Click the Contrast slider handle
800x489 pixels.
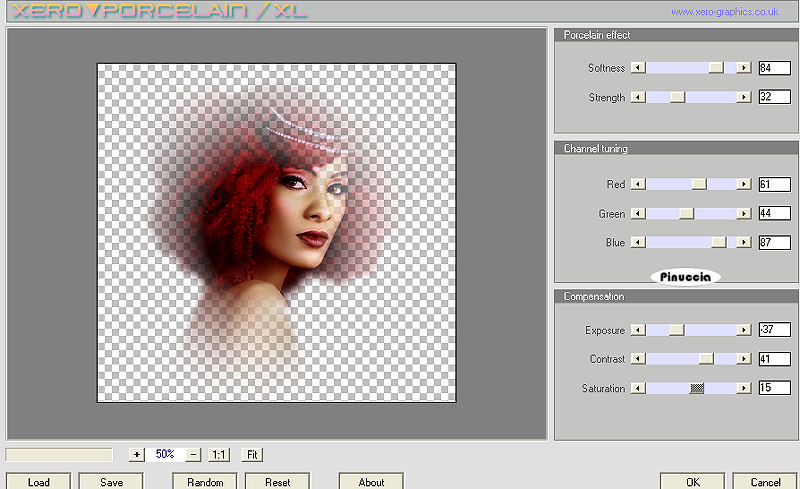pos(707,359)
